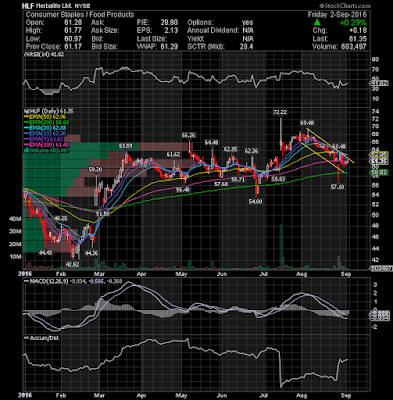Click the Sep label on bottom date axis
This screenshot has width=393, height=400.
pyautogui.click(x=346, y=396)
